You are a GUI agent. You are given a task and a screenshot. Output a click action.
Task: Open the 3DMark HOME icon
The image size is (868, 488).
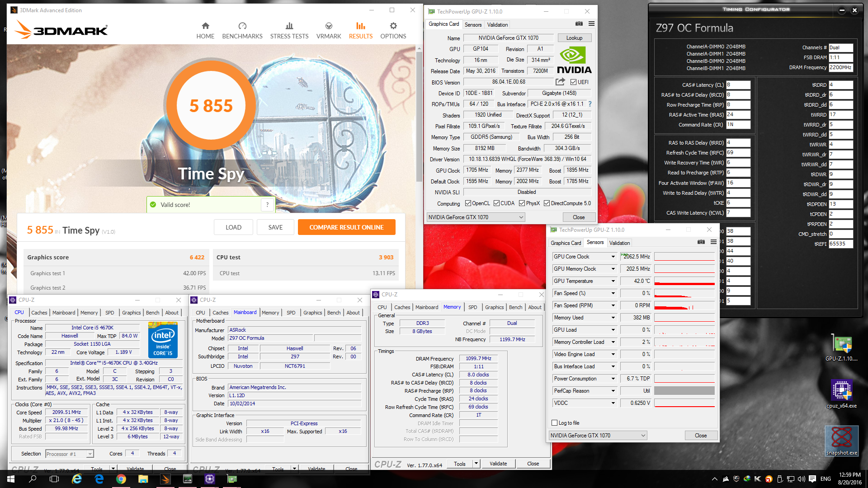pos(205,26)
